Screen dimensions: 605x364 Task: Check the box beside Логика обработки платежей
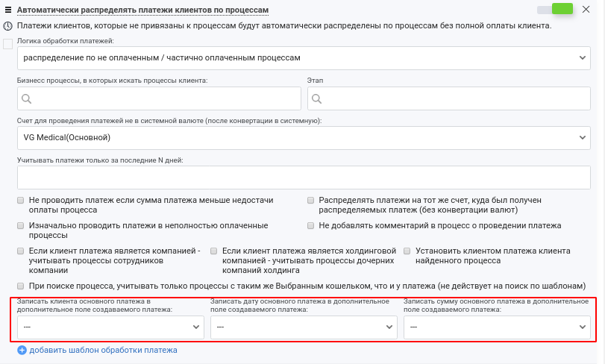(x=7, y=44)
